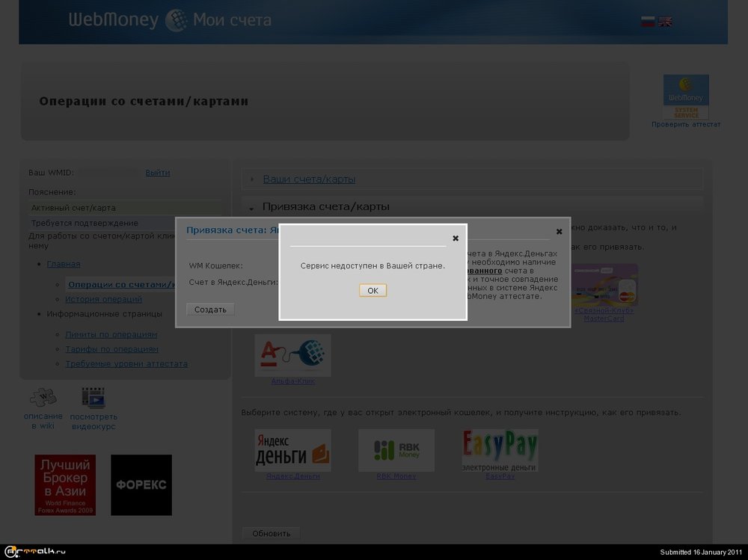The width and height of the screenshot is (748, 560).
Task: Open Требуемые уровни аттестата page
Action: point(126,363)
